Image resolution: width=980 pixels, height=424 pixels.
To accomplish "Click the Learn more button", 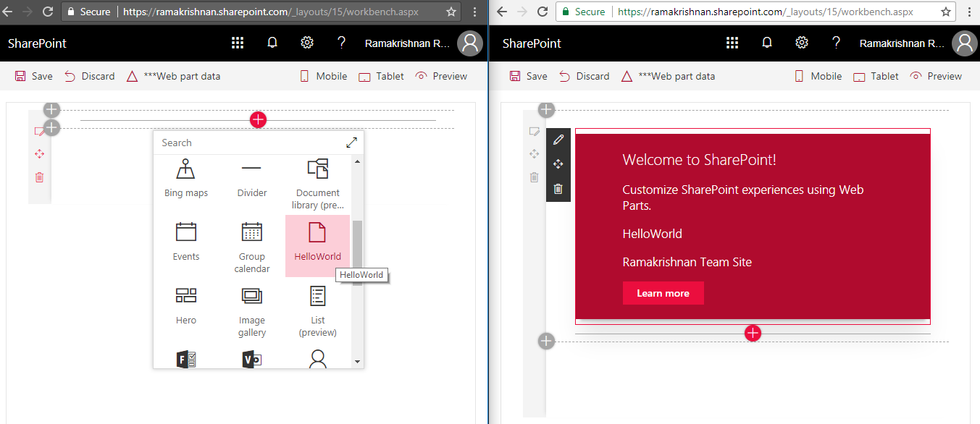I will 663,293.
